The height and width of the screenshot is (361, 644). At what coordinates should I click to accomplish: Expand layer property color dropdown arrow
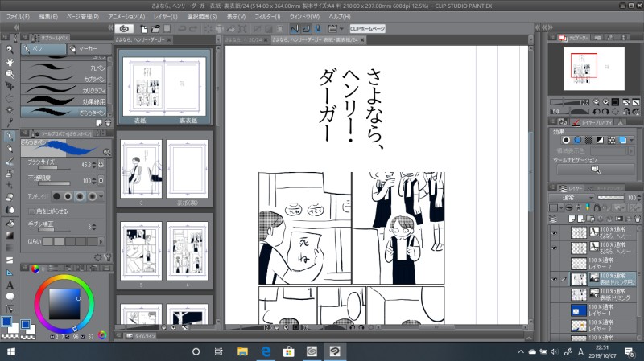[632, 140]
